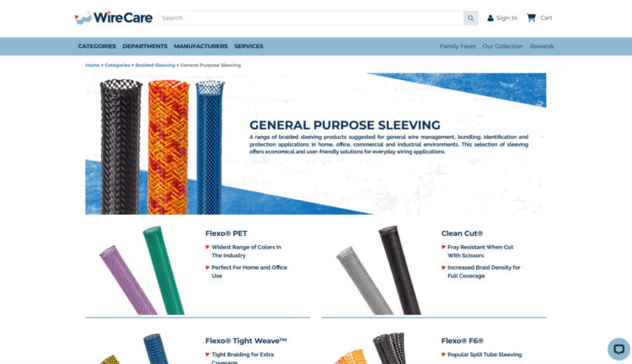Click the purple and green Flexo PET image
This screenshot has width=632, height=364.
[x=142, y=270]
